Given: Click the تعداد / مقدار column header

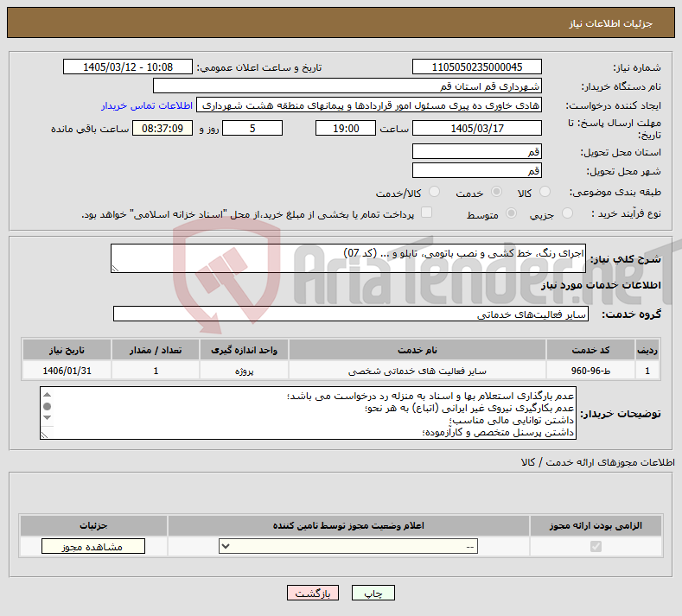Looking at the screenshot, I should pyautogui.click(x=156, y=350).
